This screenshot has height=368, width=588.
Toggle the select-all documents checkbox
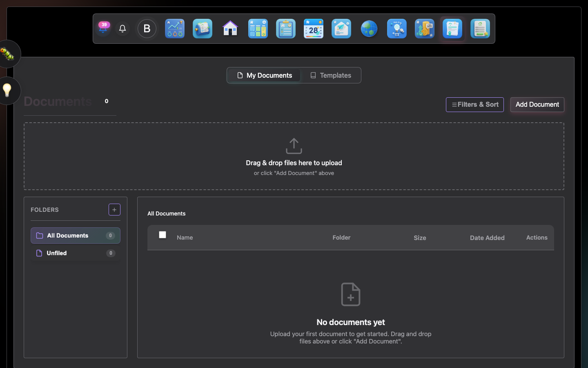click(x=162, y=235)
